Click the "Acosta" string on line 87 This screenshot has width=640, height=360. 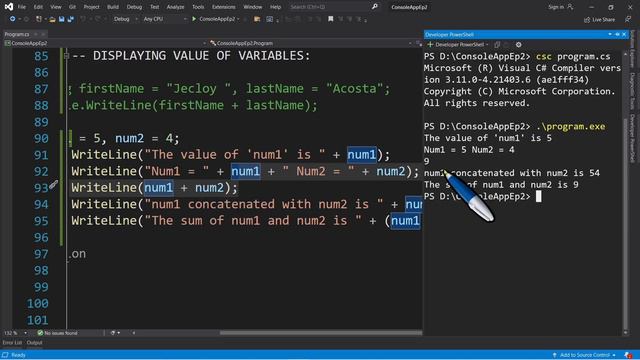[354, 89]
